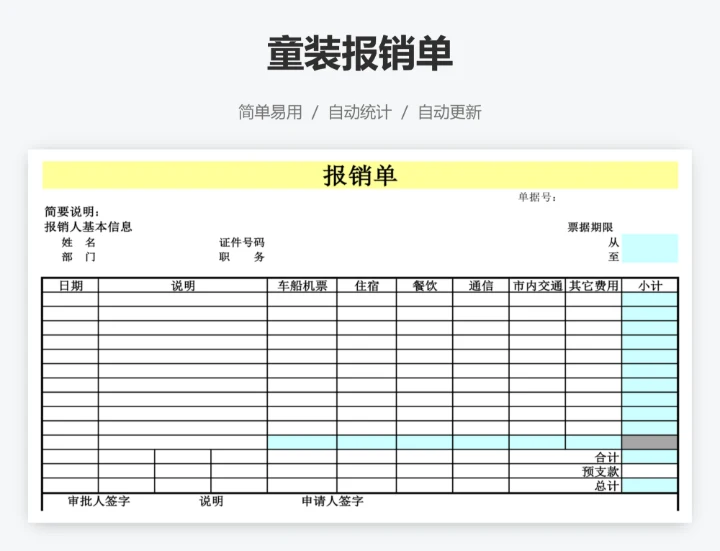Select the gray cell under 小计 column

click(650, 442)
